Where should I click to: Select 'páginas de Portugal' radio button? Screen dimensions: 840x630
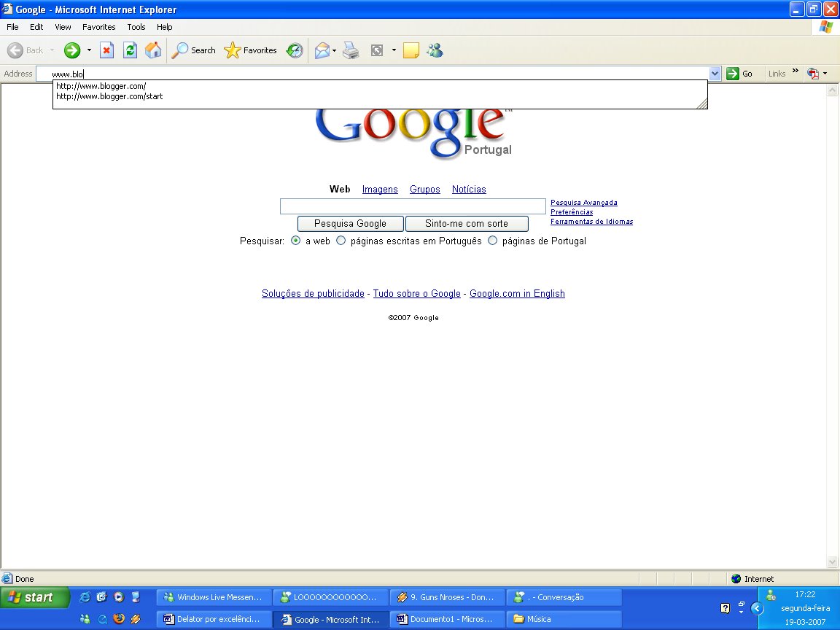pyautogui.click(x=492, y=241)
